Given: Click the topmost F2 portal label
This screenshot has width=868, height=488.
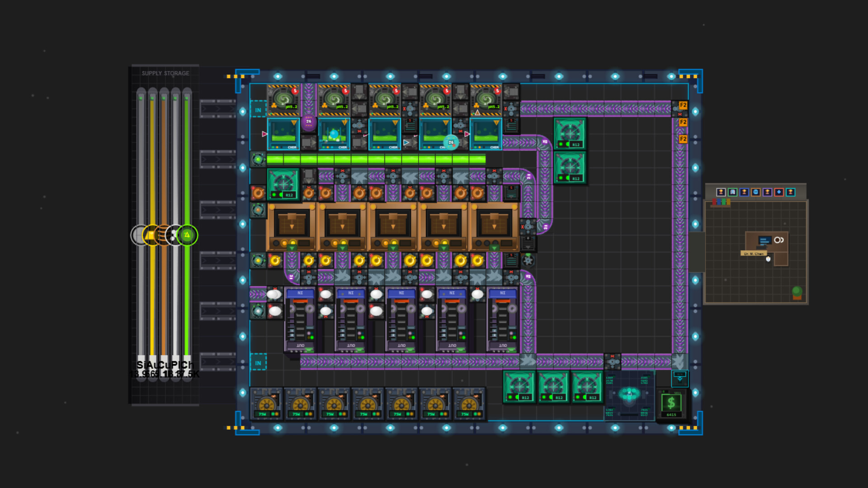Looking at the screenshot, I should coord(684,105).
